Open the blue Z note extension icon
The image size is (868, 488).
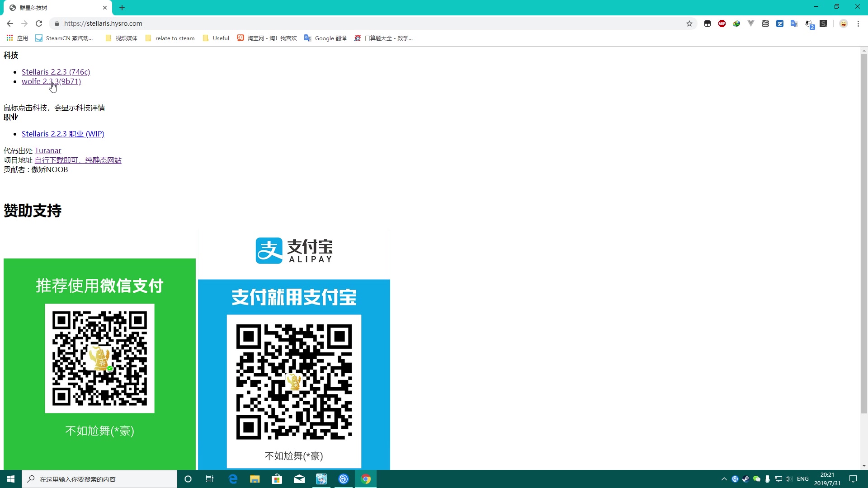780,23
